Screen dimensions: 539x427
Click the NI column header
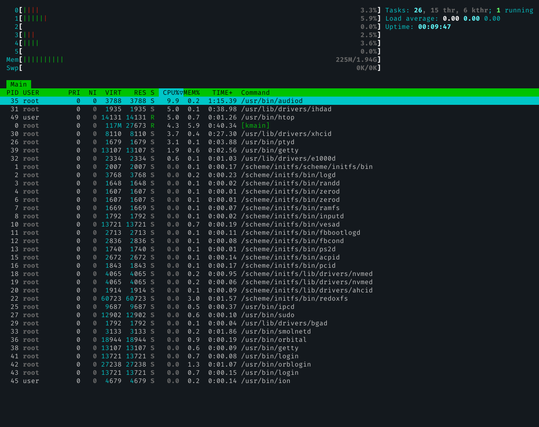click(x=92, y=92)
